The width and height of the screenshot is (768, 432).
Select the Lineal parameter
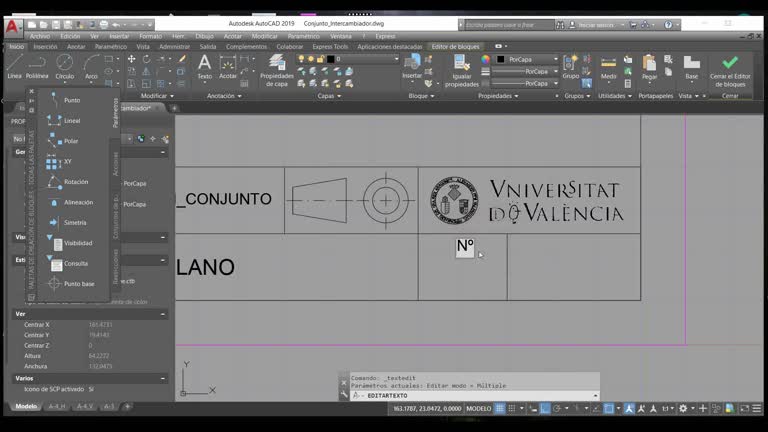coord(64,120)
